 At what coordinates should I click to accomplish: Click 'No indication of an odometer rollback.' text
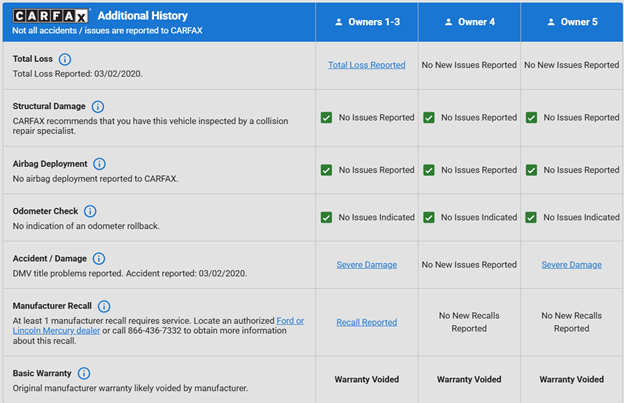pos(86,226)
